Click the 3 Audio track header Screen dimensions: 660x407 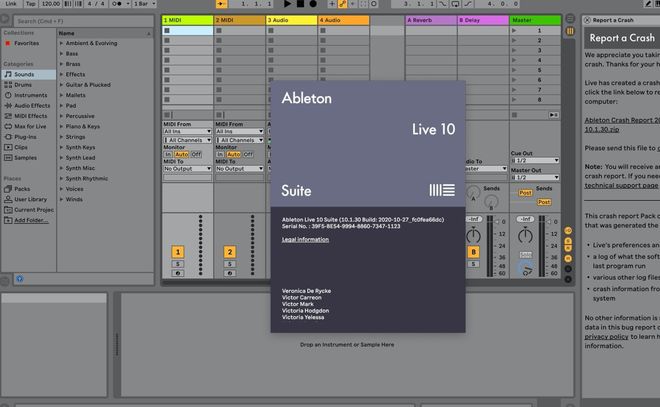click(x=290, y=19)
